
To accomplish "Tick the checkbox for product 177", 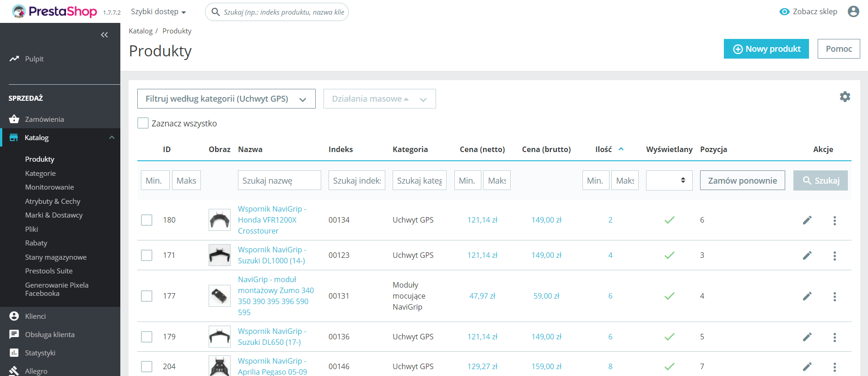I will pyautogui.click(x=146, y=296).
